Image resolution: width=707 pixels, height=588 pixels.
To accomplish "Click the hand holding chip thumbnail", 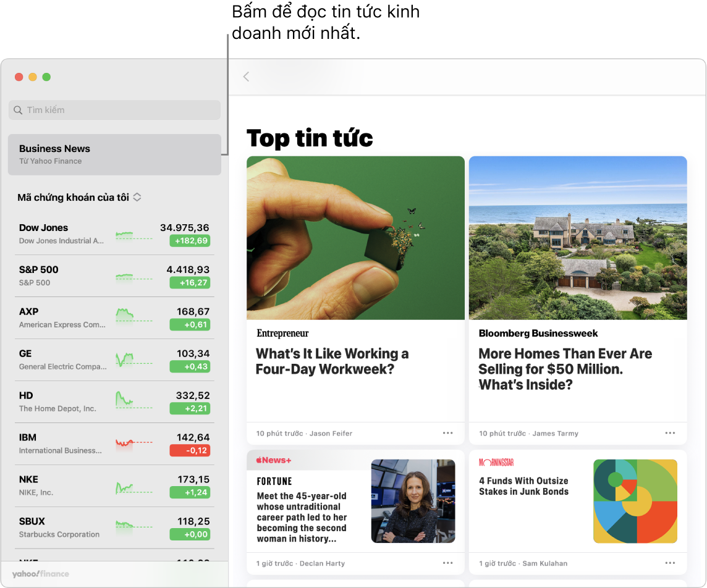I will [355, 238].
